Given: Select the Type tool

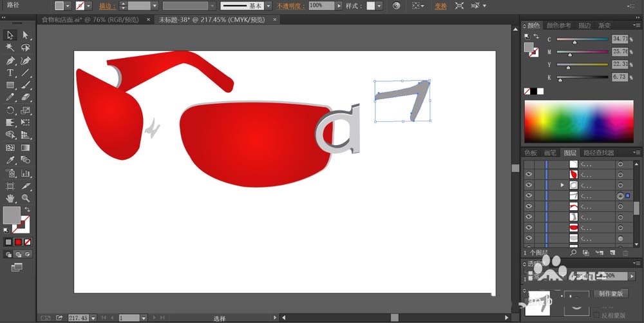Looking at the screenshot, I should click(10, 73).
